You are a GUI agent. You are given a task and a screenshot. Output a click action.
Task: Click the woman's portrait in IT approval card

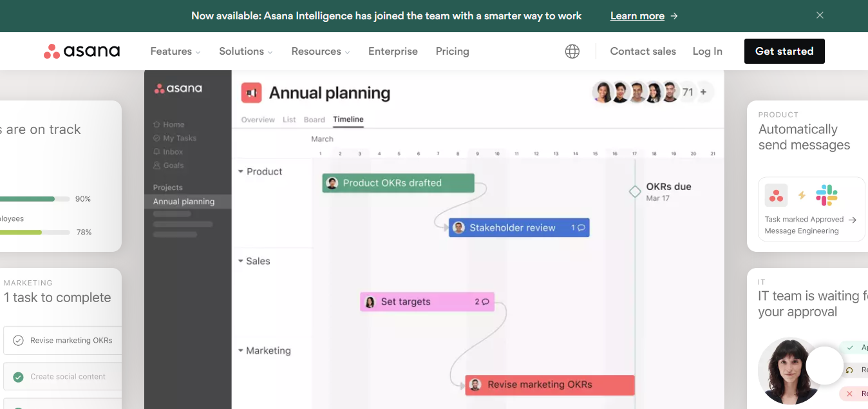point(789,371)
